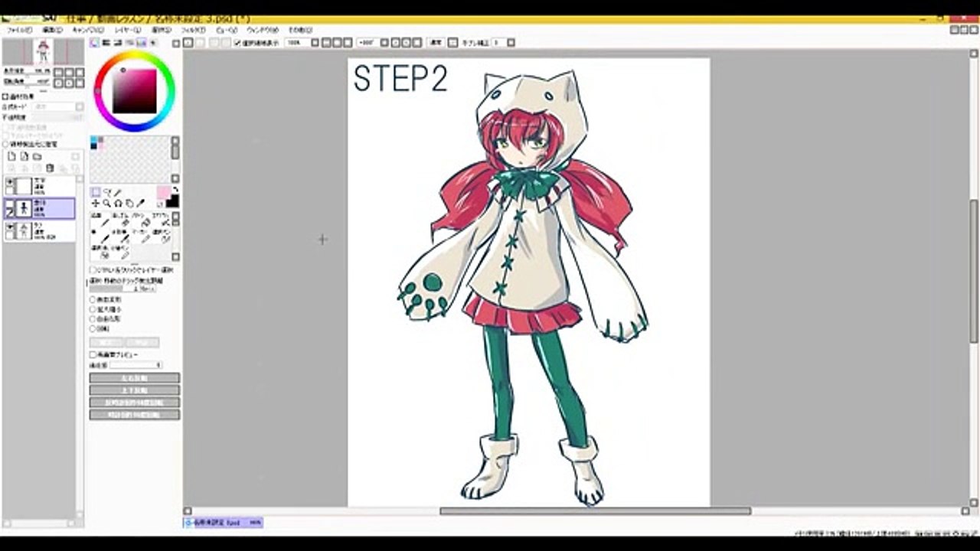
Task: Select the Eyedropper color picker tool
Action: pos(140,204)
